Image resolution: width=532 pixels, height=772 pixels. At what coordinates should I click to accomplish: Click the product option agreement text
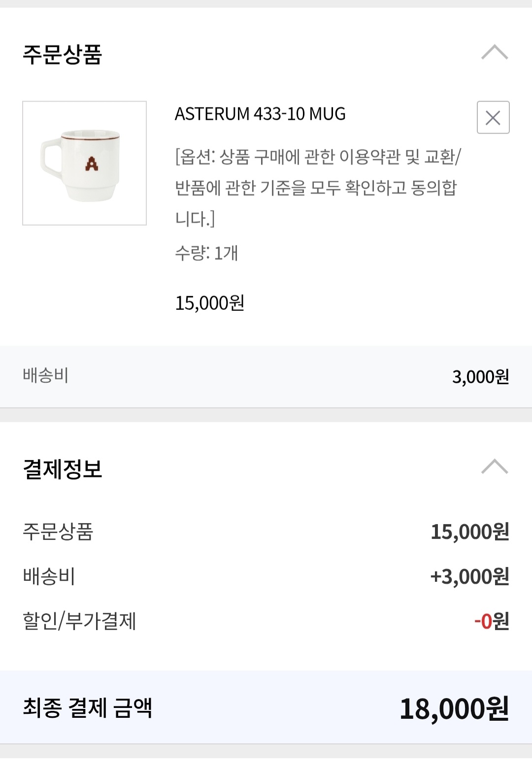pos(317,188)
